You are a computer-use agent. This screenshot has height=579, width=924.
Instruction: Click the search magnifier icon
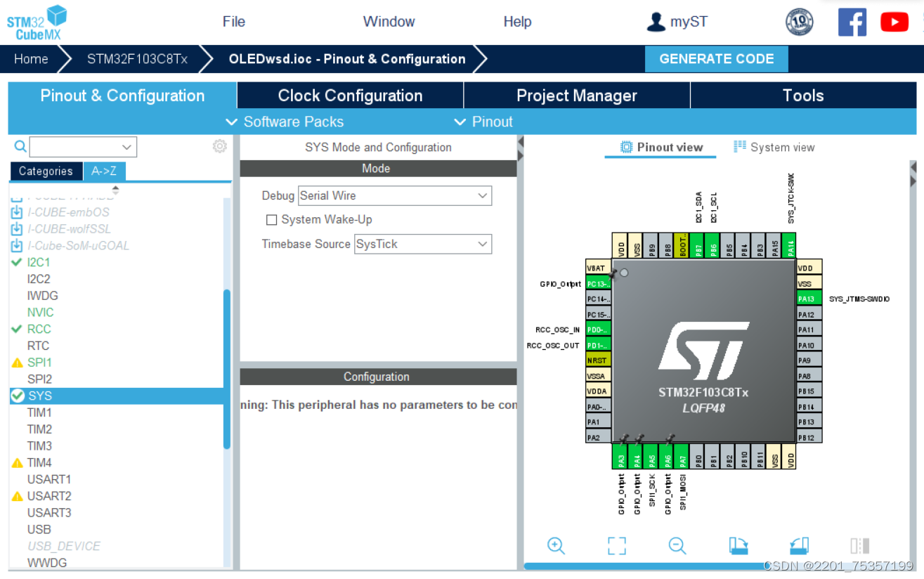tap(20, 146)
